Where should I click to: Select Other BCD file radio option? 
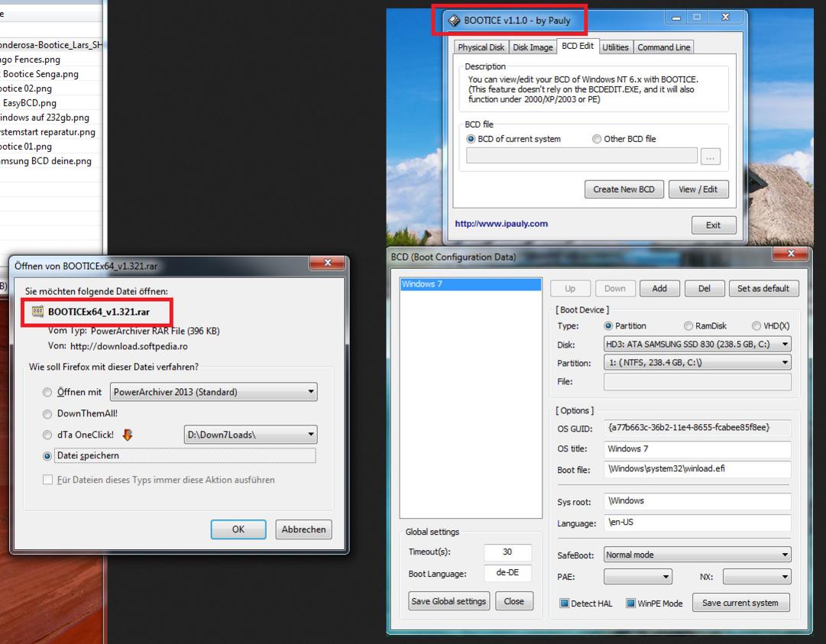click(x=596, y=139)
